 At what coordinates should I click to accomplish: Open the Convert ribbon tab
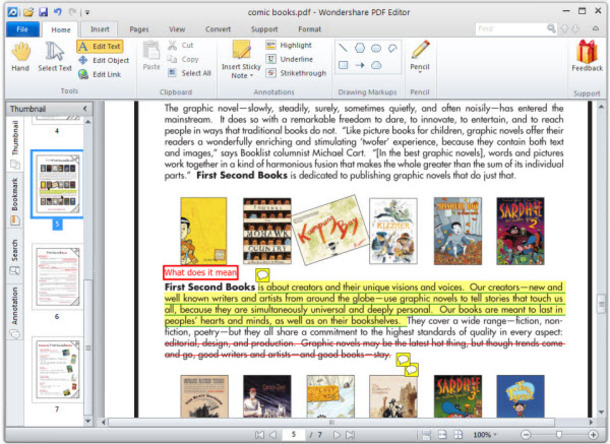[x=218, y=29]
